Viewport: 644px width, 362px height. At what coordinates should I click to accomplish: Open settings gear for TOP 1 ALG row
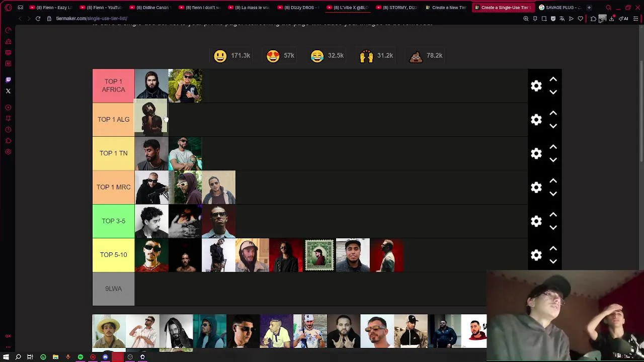[x=536, y=120]
